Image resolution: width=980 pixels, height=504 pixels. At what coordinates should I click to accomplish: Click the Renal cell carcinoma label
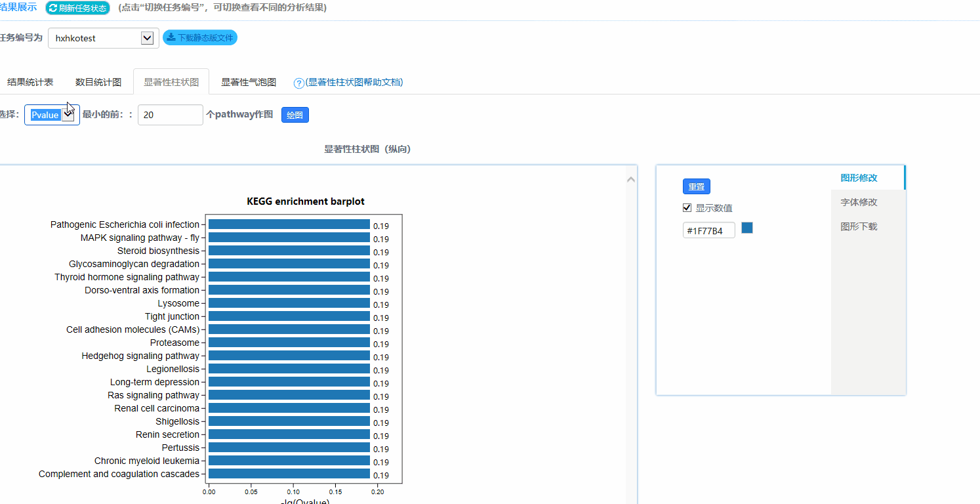[x=157, y=408]
